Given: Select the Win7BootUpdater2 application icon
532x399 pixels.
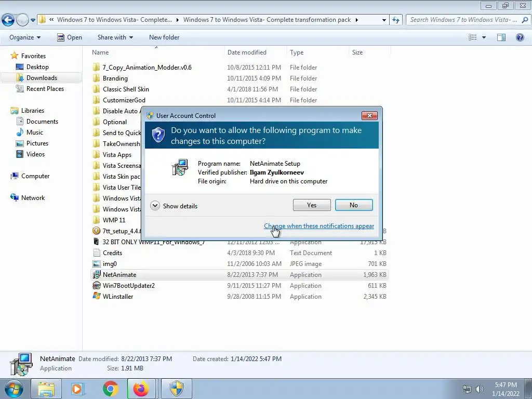Looking at the screenshot, I should pyautogui.click(x=96, y=285).
